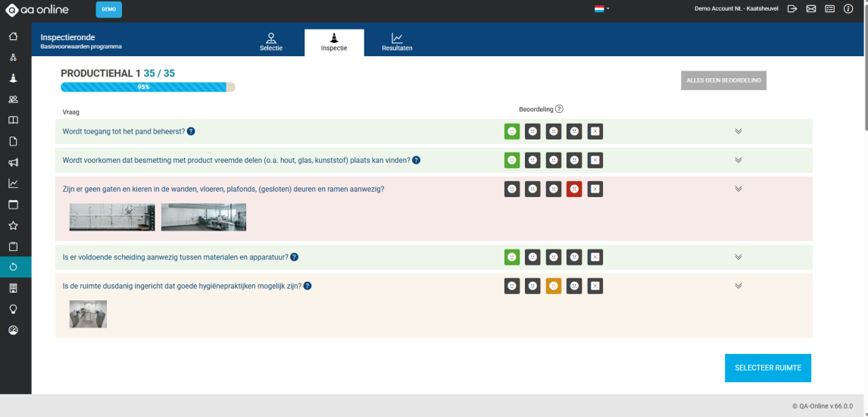The image size is (868, 417).
Task: Open the cracked wall photo thumbnail
Action: pyautogui.click(x=112, y=217)
